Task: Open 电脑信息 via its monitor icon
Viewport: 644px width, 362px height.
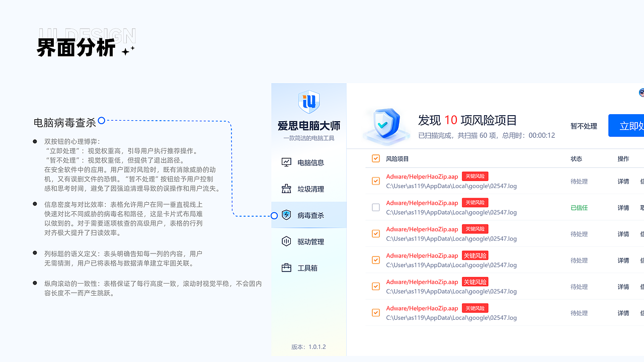Action: point(286,162)
